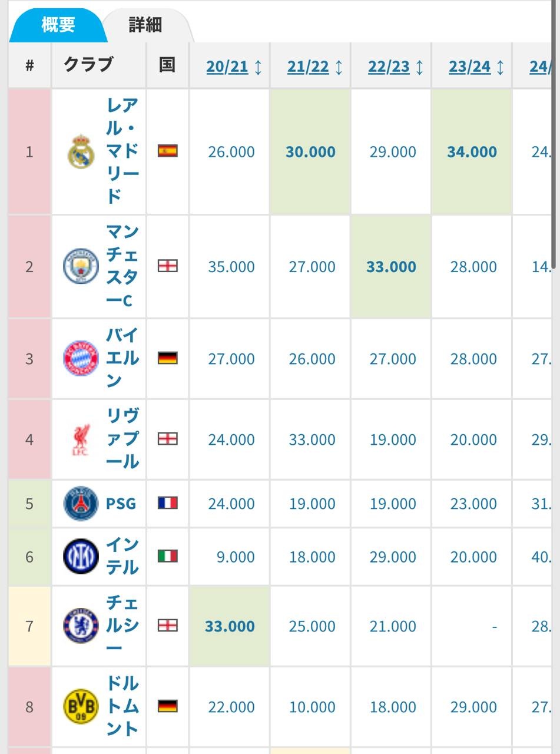Open the PSG club link
The width and height of the screenshot is (560, 754).
tap(121, 504)
